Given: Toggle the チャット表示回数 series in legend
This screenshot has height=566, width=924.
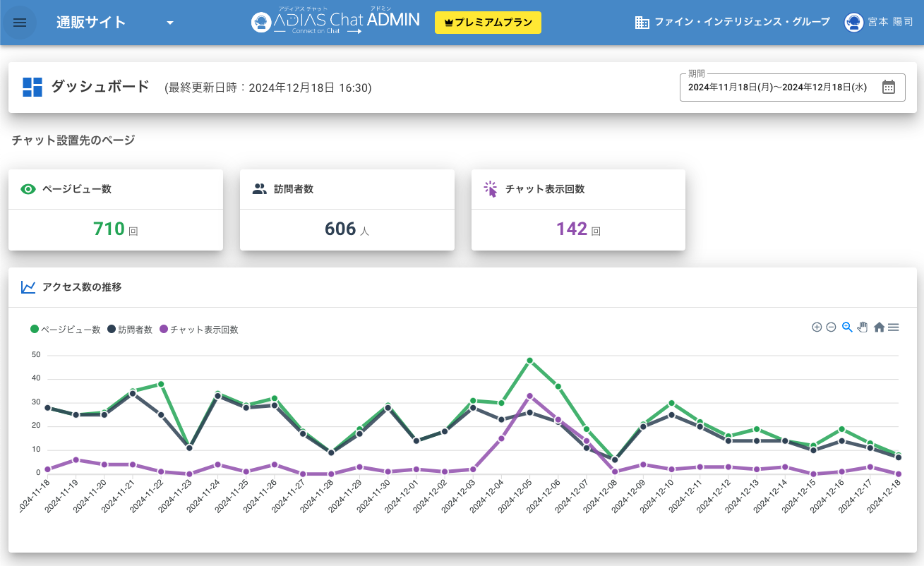Looking at the screenshot, I should [x=199, y=330].
